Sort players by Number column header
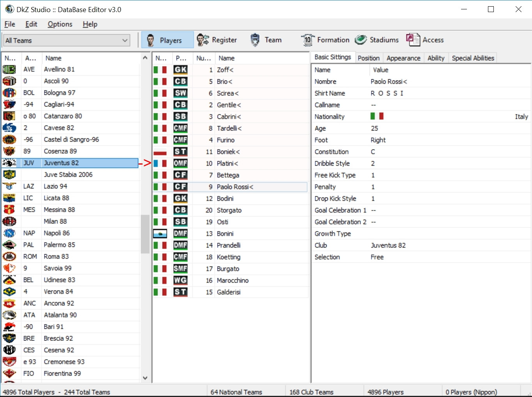This screenshot has width=532, height=397. [x=204, y=58]
